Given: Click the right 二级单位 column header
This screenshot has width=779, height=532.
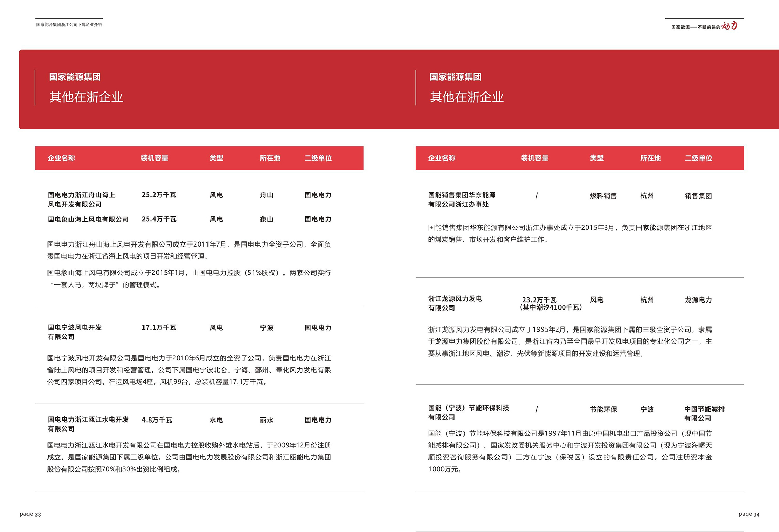Looking at the screenshot, I should point(698,158).
